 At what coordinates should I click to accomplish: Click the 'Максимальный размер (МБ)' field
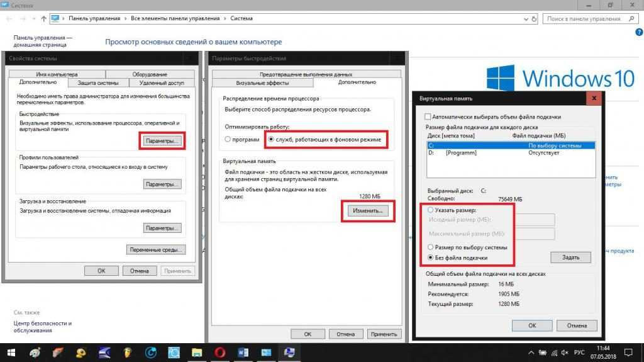click(535, 234)
